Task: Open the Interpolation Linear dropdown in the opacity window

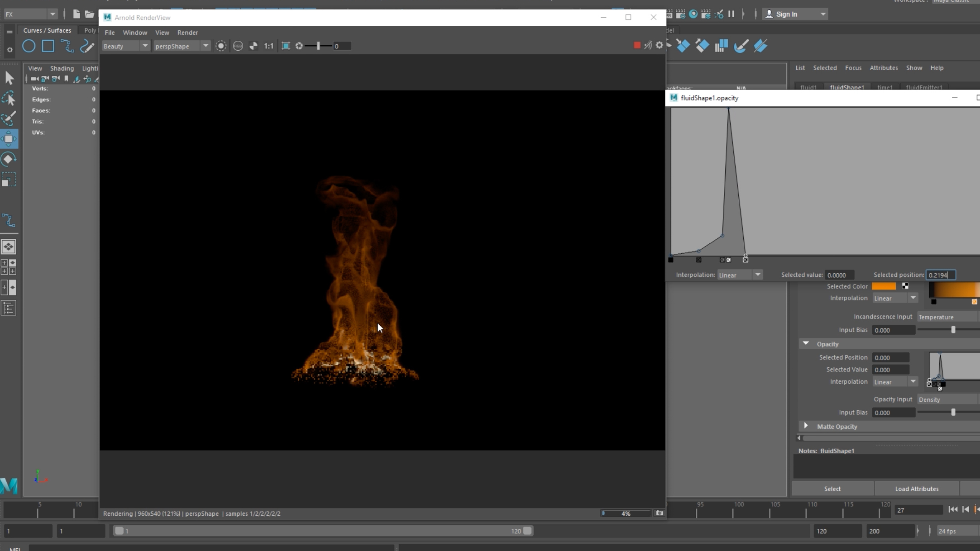Action: (x=740, y=275)
